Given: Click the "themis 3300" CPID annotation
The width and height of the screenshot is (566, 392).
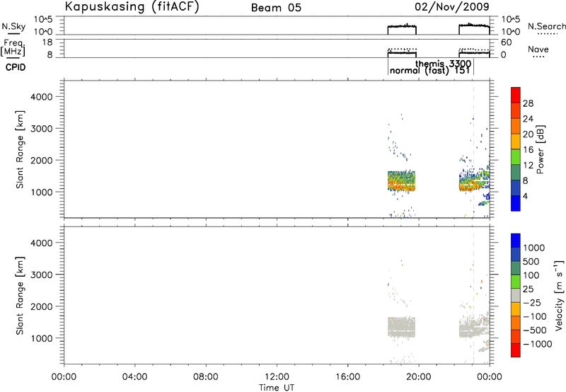Looking at the screenshot, I should tap(444, 64).
